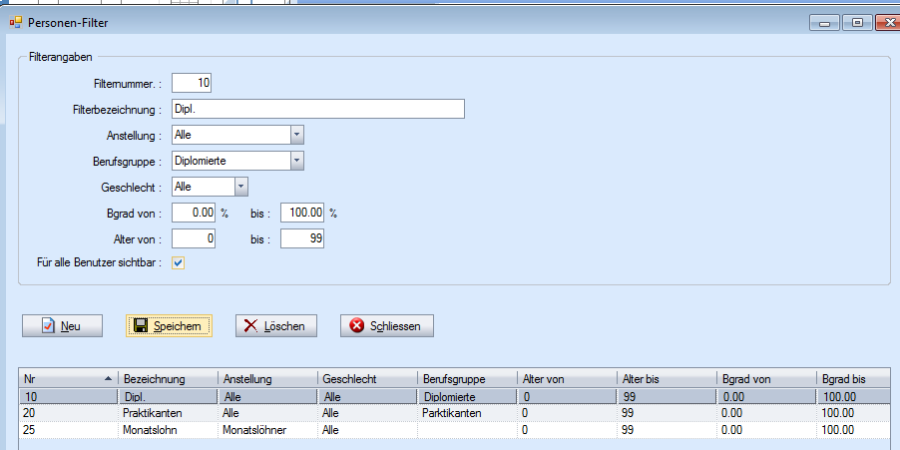Select the row with Nr 20
Image resolution: width=900 pixels, height=450 pixels.
point(455,413)
